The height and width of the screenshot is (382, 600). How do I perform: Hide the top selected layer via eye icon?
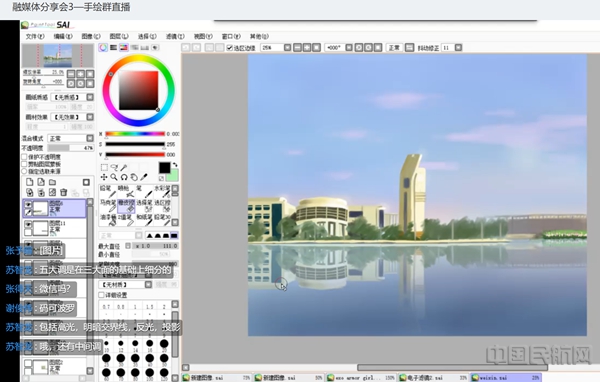coord(28,204)
